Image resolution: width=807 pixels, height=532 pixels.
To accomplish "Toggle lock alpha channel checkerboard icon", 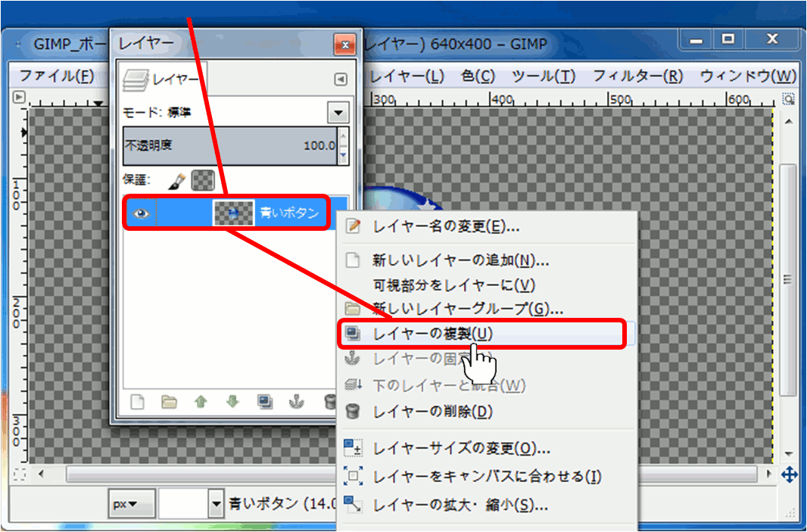I will point(203,180).
